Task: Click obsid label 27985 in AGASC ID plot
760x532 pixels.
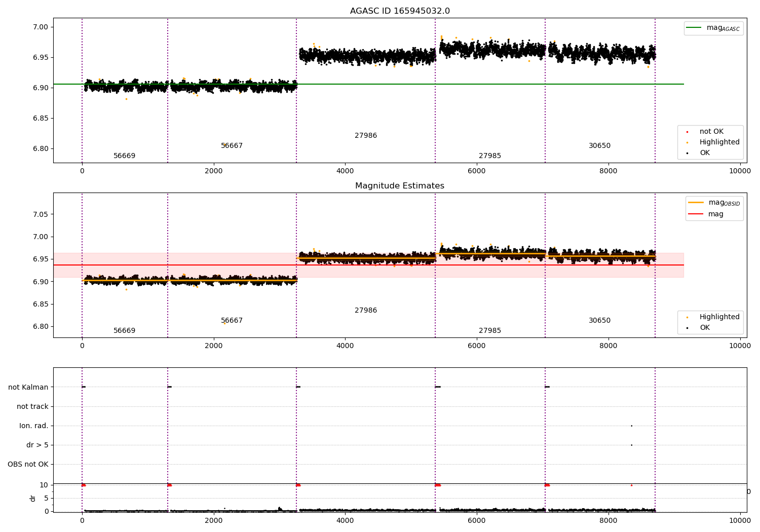Action: point(490,156)
